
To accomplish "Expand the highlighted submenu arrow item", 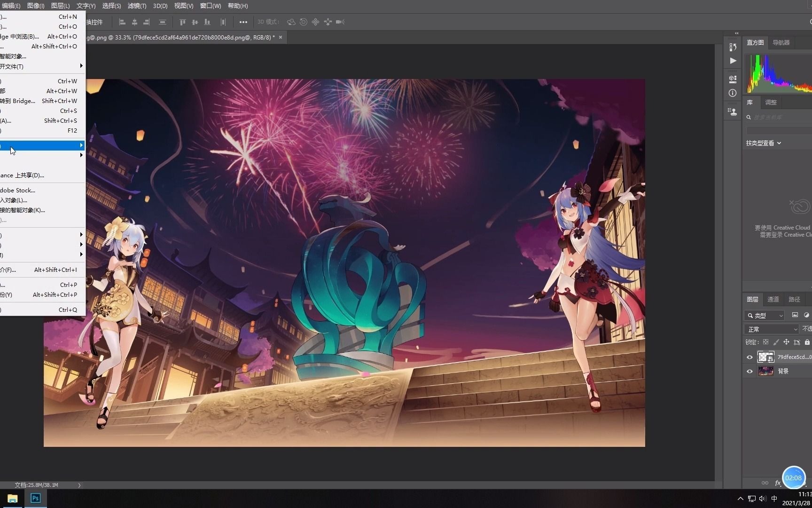I will pos(42,146).
